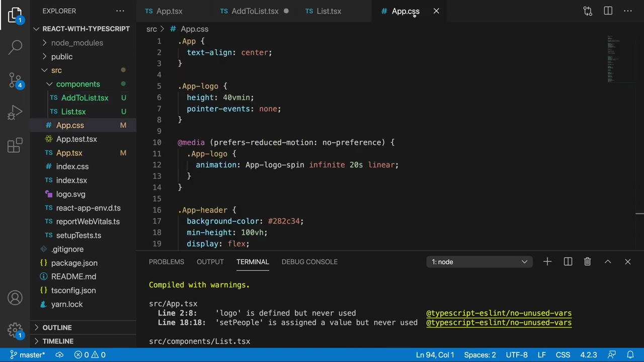The height and width of the screenshot is (362, 644).
Task: Split the editor to the right
Action: pos(608,11)
